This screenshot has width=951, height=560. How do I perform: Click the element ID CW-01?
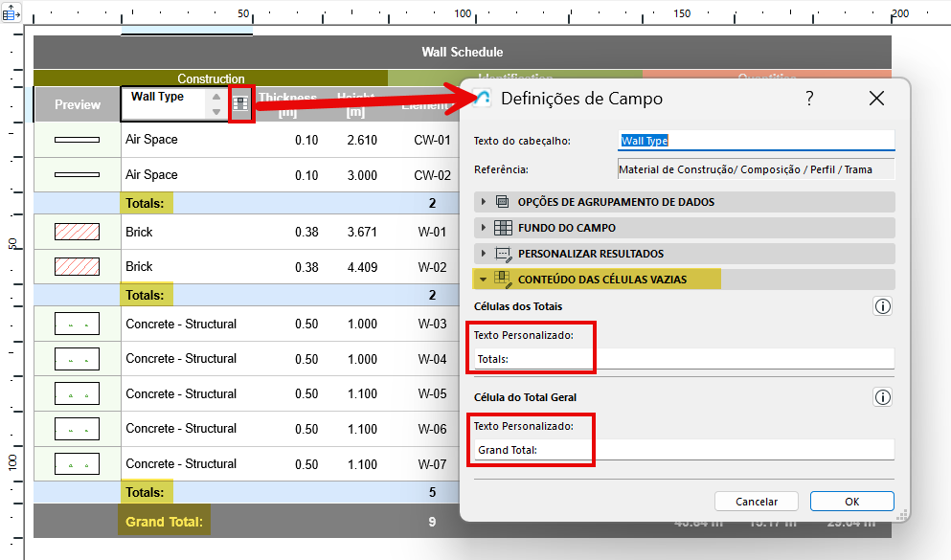coord(433,140)
